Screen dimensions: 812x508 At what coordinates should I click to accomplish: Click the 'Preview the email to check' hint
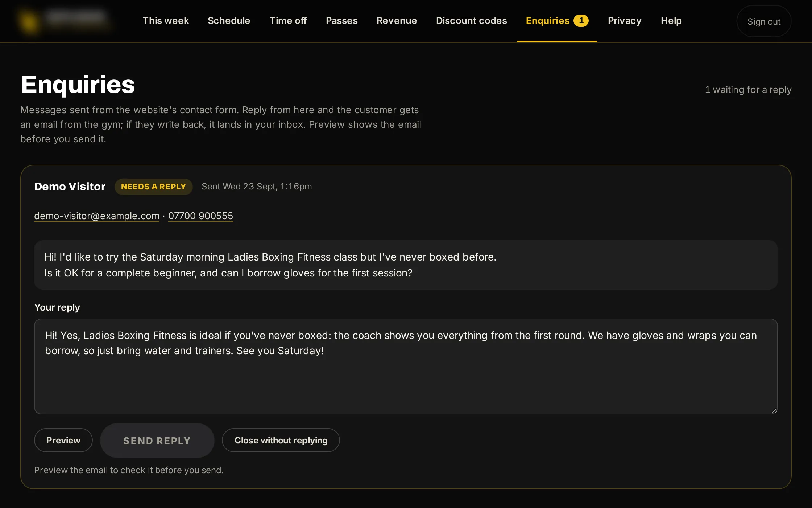tap(129, 470)
